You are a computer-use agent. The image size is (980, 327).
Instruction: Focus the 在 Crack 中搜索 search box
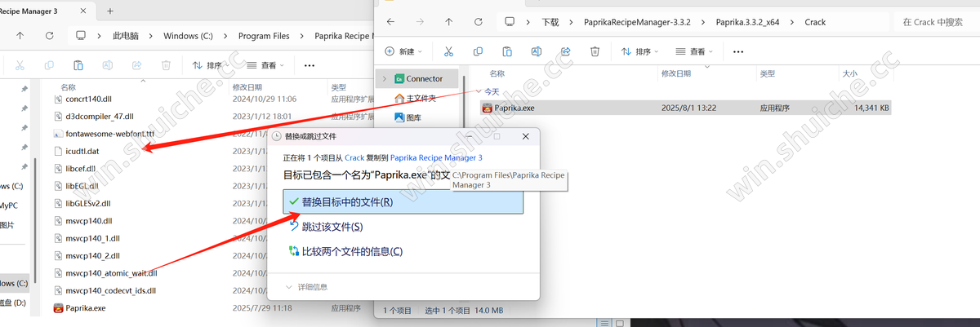936,22
